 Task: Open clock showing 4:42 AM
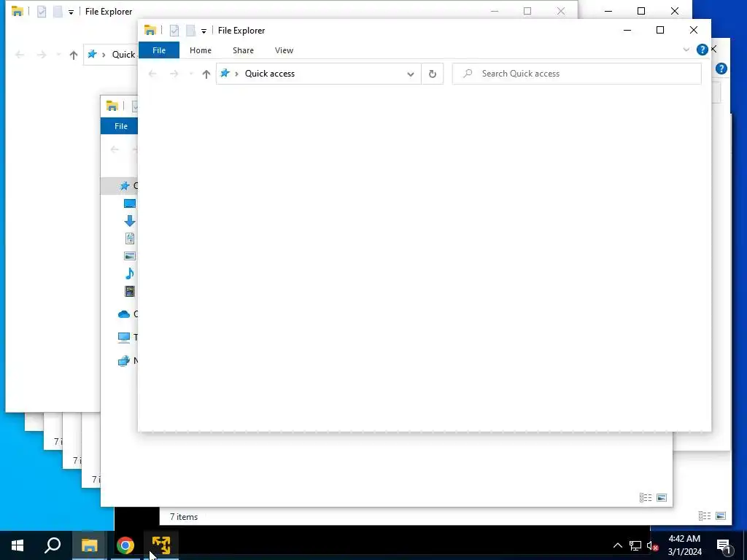(684, 545)
